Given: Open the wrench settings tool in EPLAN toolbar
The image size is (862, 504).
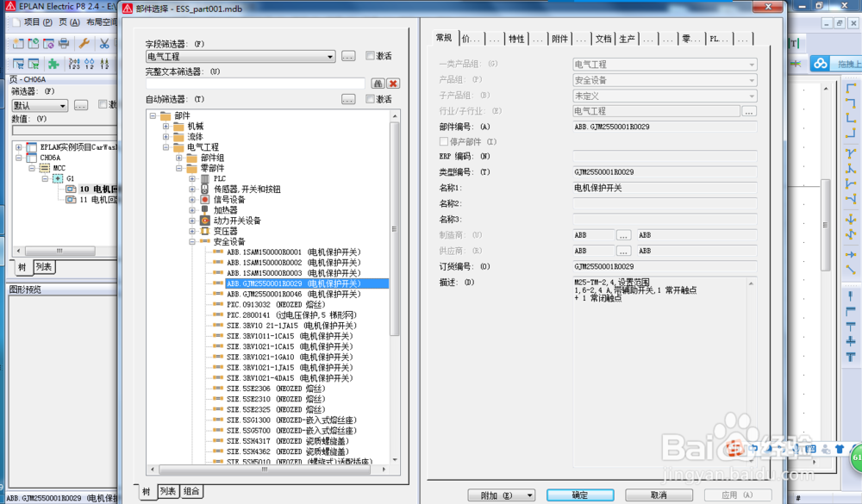Looking at the screenshot, I should [x=84, y=43].
